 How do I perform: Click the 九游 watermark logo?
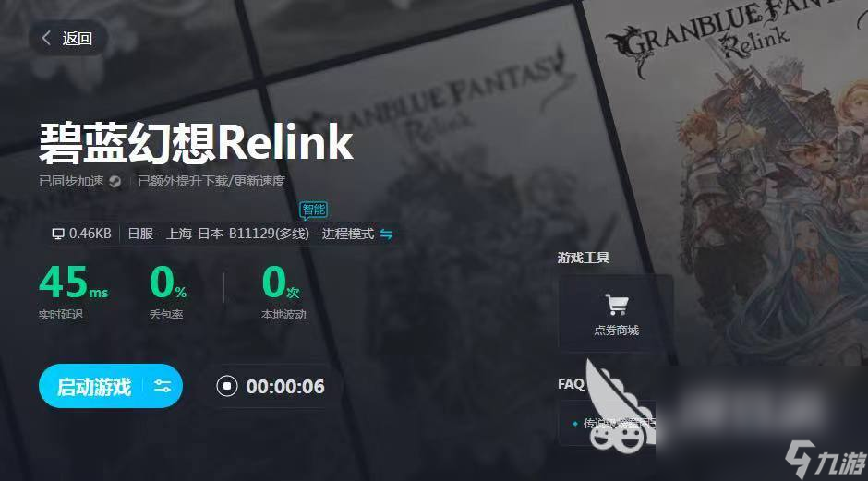point(825,458)
